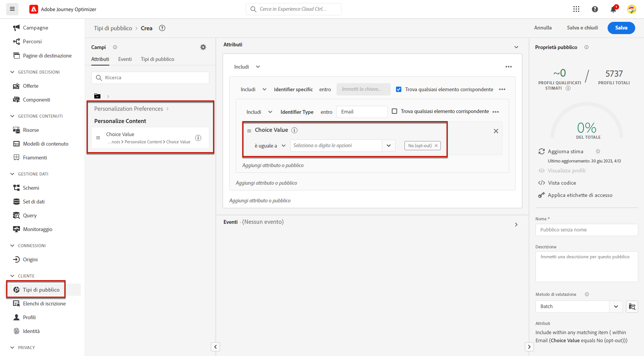Open Includi dropdown for Identifier Type
Screen dimensions: 644x356
[x=259, y=112]
